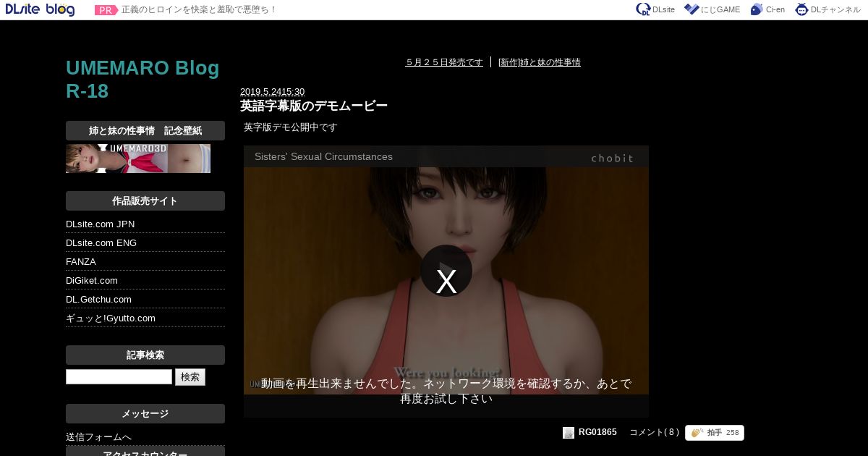
Task: Click the video playback error message
Action: [446, 391]
